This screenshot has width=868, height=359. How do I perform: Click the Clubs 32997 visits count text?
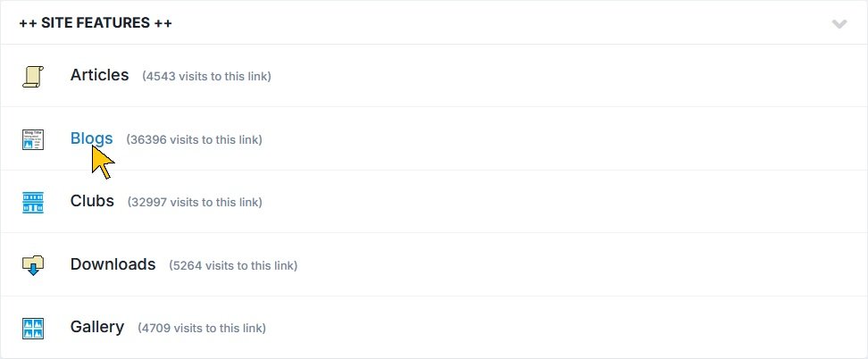pos(195,203)
